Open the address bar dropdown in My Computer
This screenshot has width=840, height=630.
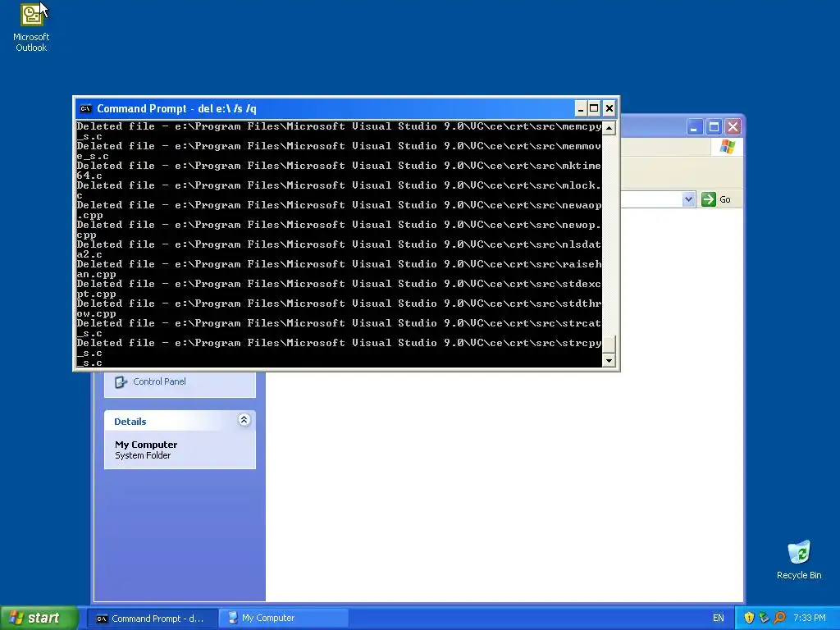point(688,199)
